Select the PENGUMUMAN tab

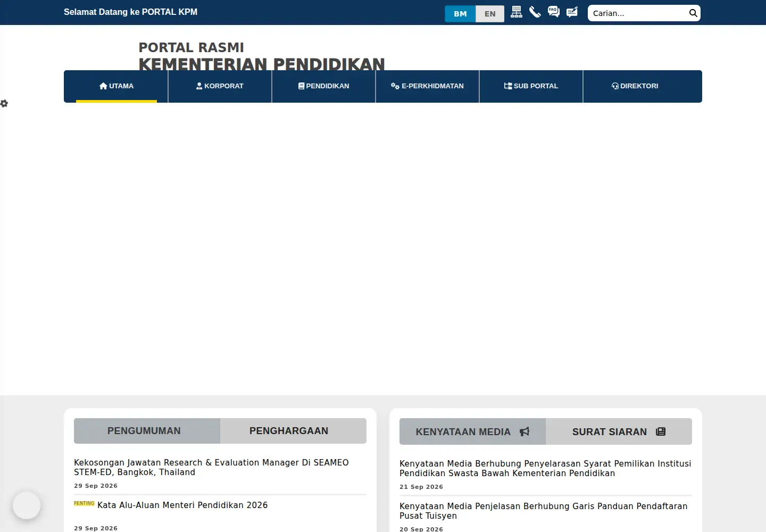(x=147, y=431)
